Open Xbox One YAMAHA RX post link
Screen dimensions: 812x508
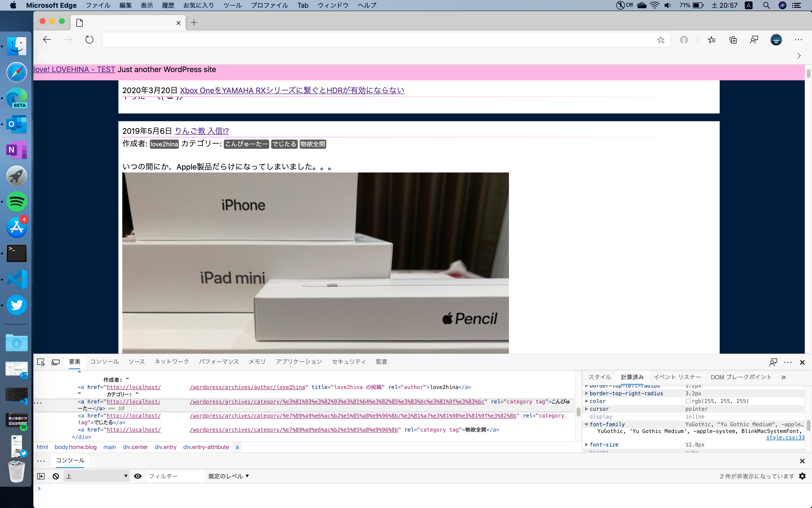click(x=292, y=90)
